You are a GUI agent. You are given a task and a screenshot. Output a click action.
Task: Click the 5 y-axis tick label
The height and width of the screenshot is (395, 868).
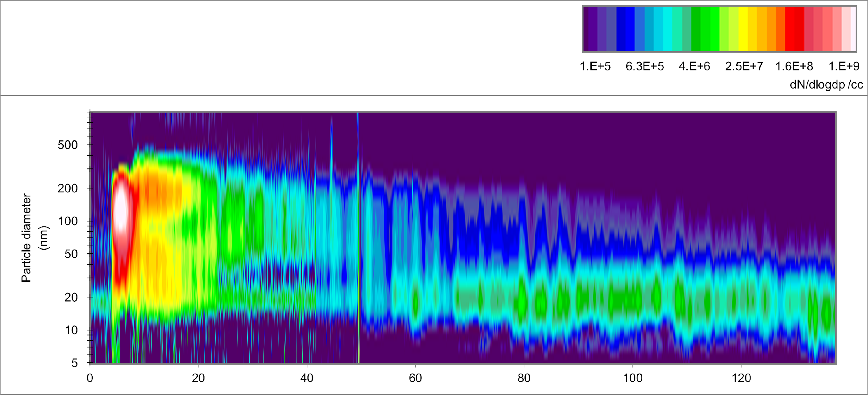(74, 363)
